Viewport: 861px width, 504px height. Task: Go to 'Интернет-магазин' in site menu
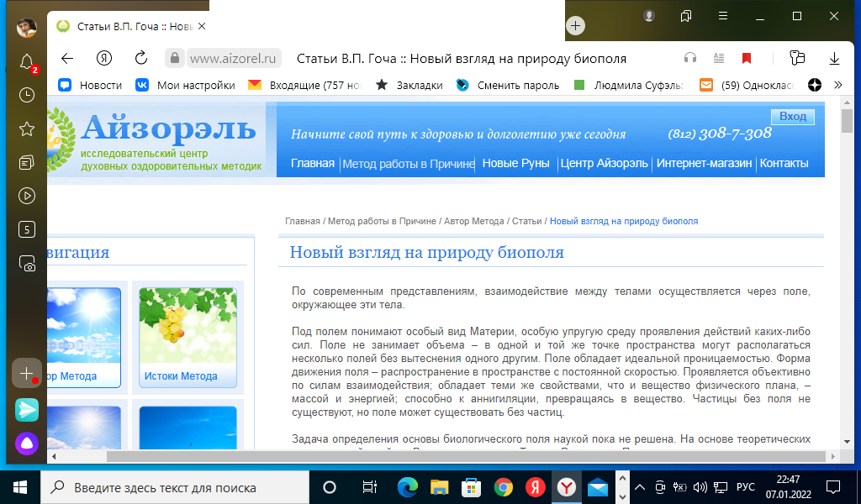click(x=704, y=163)
